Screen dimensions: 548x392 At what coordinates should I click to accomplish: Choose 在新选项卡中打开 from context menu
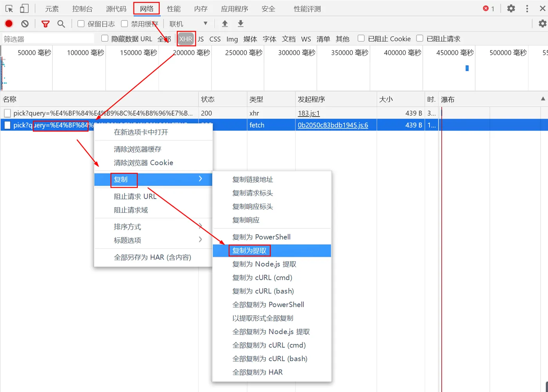pyautogui.click(x=153, y=132)
